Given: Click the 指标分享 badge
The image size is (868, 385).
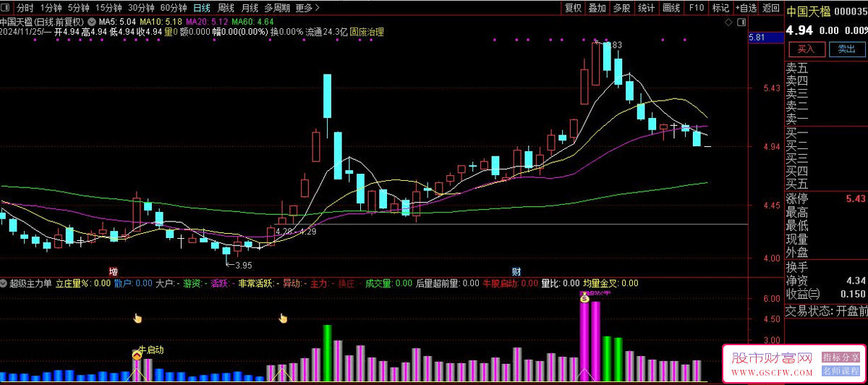Looking at the screenshot, I should point(841,357).
